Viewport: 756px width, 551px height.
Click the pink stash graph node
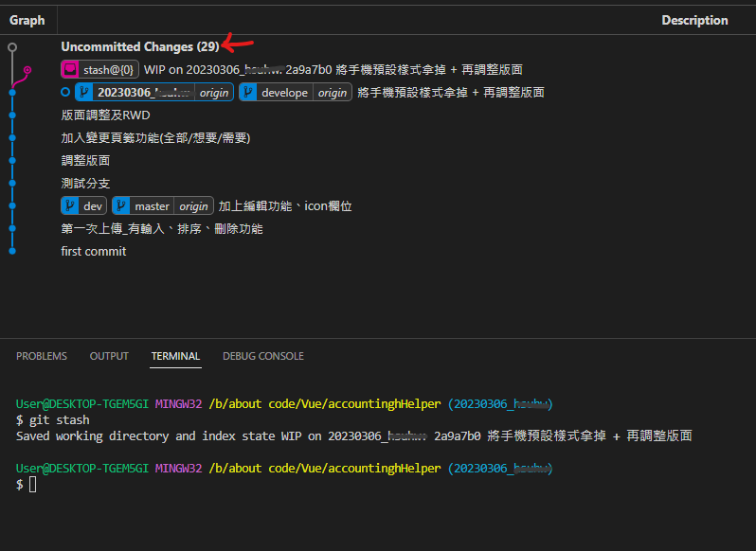tap(27, 70)
